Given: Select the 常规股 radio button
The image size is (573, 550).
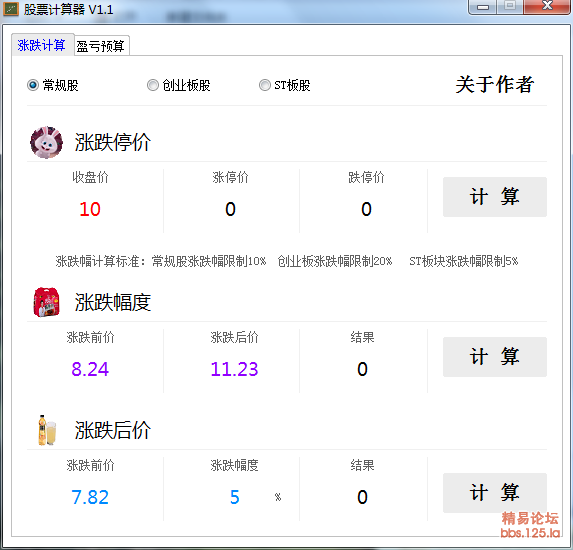Looking at the screenshot, I should pos(33,85).
